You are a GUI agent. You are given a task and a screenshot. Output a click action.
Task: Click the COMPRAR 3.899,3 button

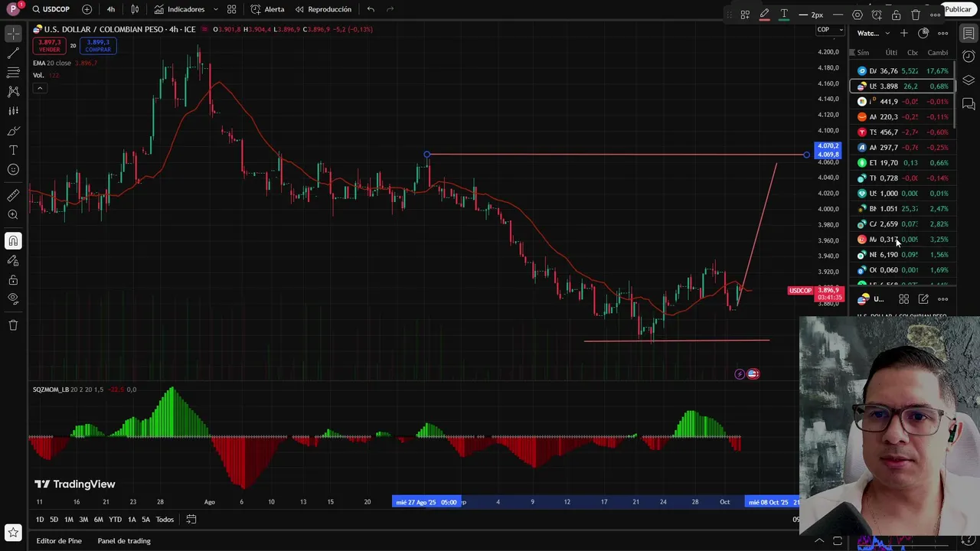tap(97, 46)
